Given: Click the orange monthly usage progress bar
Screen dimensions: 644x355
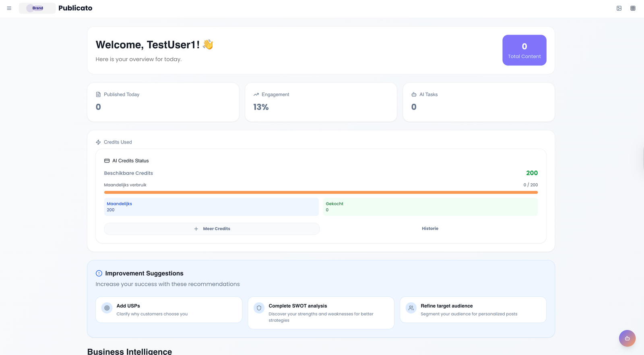Looking at the screenshot, I should coord(321,193).
